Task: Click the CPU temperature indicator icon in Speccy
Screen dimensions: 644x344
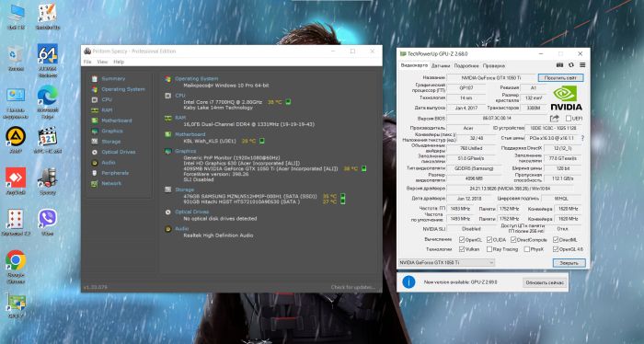Action: coord(288,102)
